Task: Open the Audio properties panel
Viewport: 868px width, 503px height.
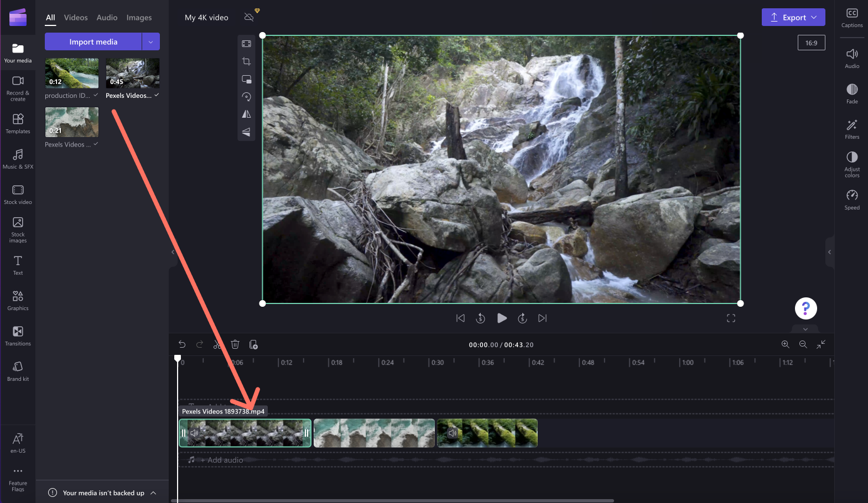Action: [852, 58]
